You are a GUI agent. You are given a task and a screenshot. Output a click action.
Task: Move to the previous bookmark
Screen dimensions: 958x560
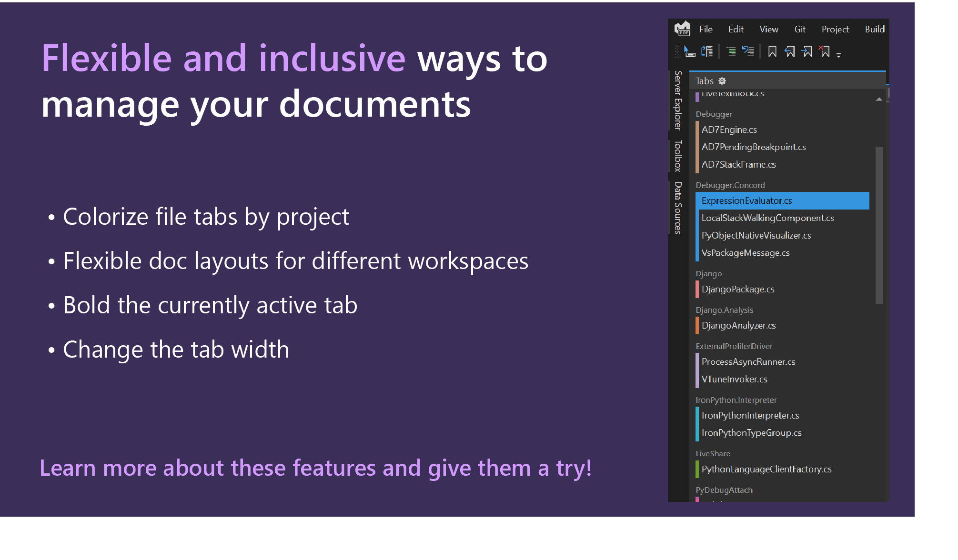coord(789,51)
